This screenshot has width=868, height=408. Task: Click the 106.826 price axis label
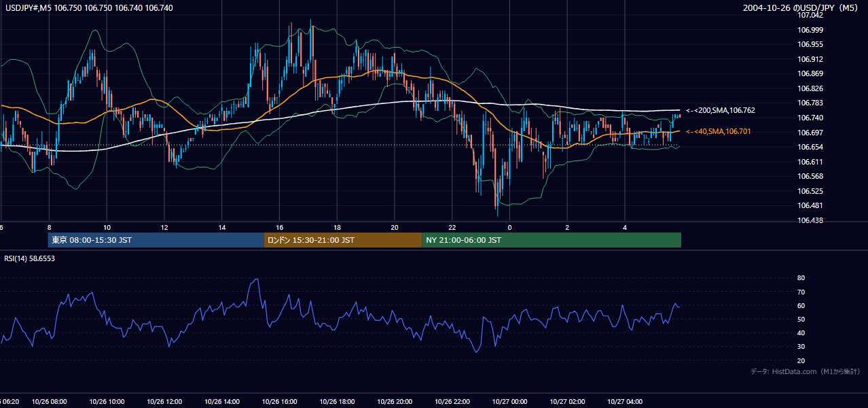tap(811, 88)
